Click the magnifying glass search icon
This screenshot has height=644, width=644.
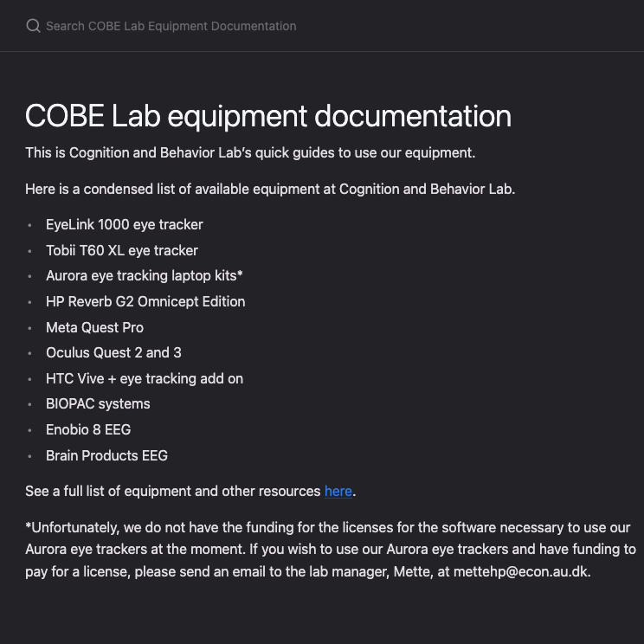coord(33,26)
